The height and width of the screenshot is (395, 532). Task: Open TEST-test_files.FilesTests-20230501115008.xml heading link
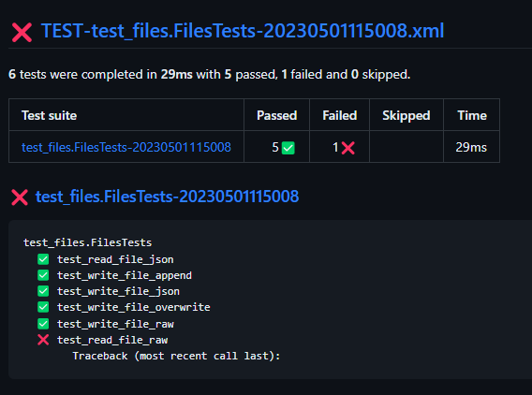[243, 31]
